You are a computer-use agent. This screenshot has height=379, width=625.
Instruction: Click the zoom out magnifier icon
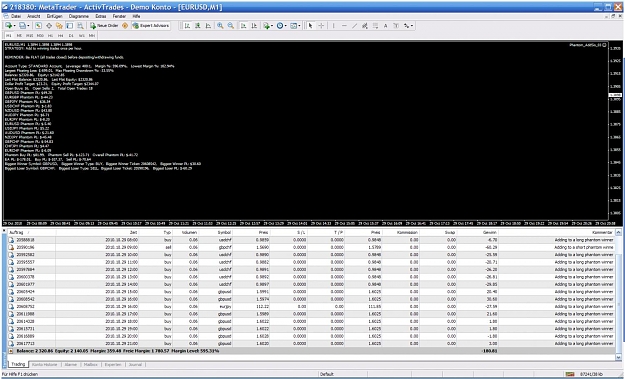[x=230, y=26]
